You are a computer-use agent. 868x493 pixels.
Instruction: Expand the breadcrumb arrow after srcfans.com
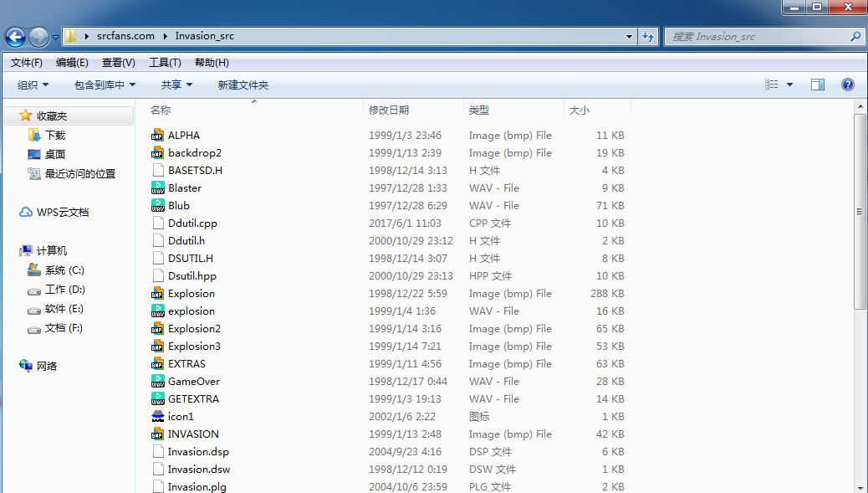165,36
